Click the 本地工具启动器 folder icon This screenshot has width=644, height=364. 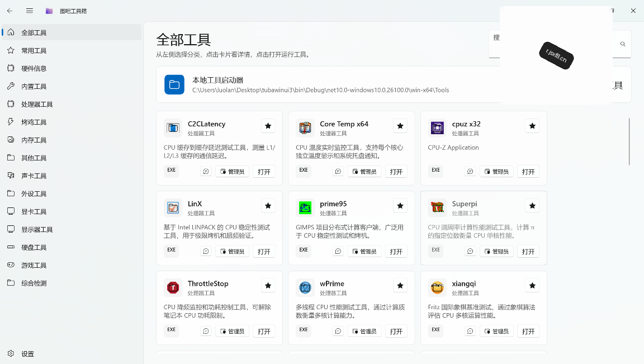pos(174,84)
